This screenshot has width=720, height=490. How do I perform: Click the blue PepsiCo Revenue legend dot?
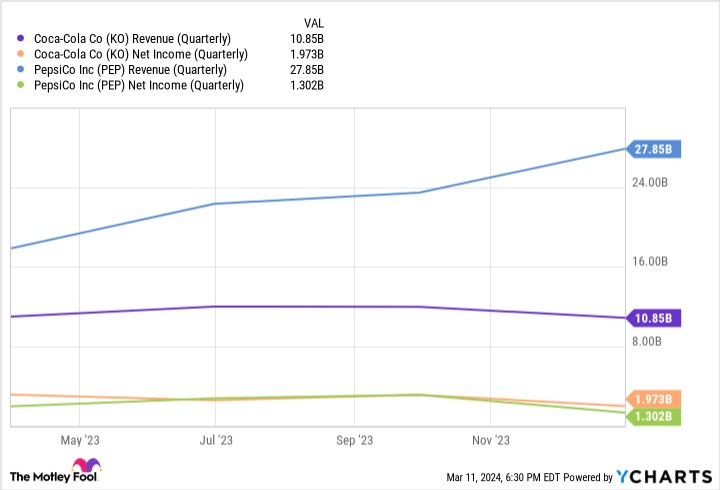(x=22, y=70)
